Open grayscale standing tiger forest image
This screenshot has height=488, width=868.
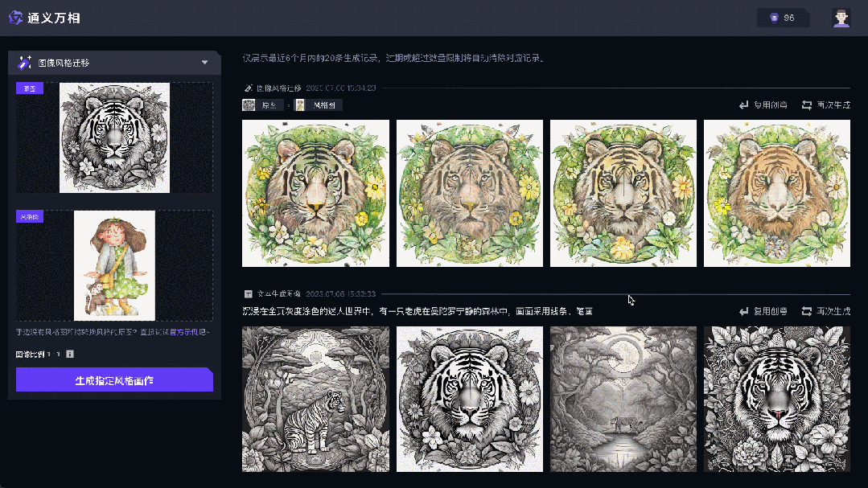click(x=315, y=399)
